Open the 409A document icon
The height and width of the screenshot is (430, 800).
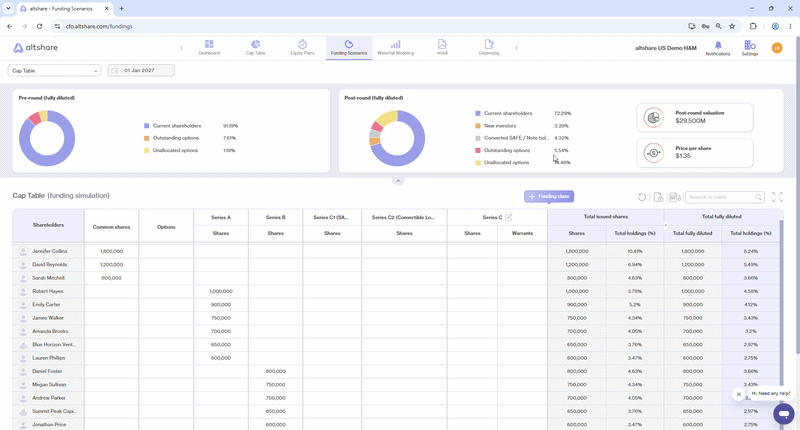point(442,44)
